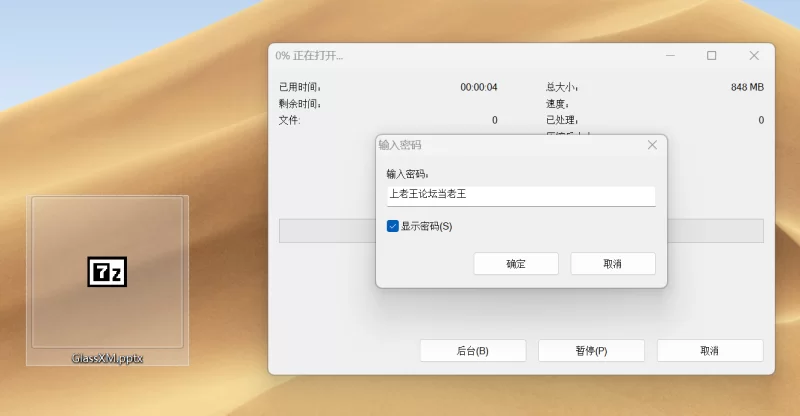Close the 正在打开 progress window
The image size is (800, 416).
coord(754,56)
